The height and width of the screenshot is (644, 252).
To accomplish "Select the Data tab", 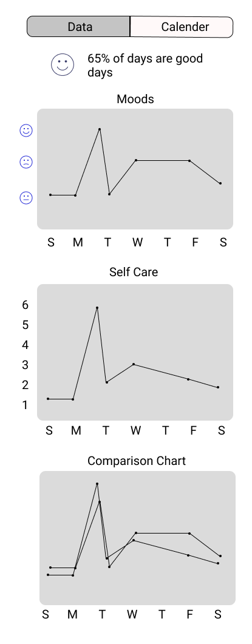I will click(78, 27).
